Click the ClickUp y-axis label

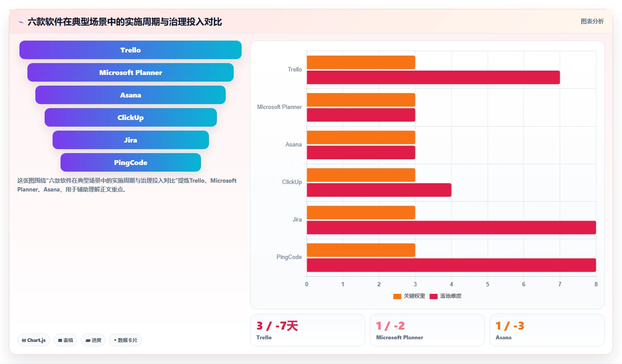pyautogui.click(x=292, y=182)
